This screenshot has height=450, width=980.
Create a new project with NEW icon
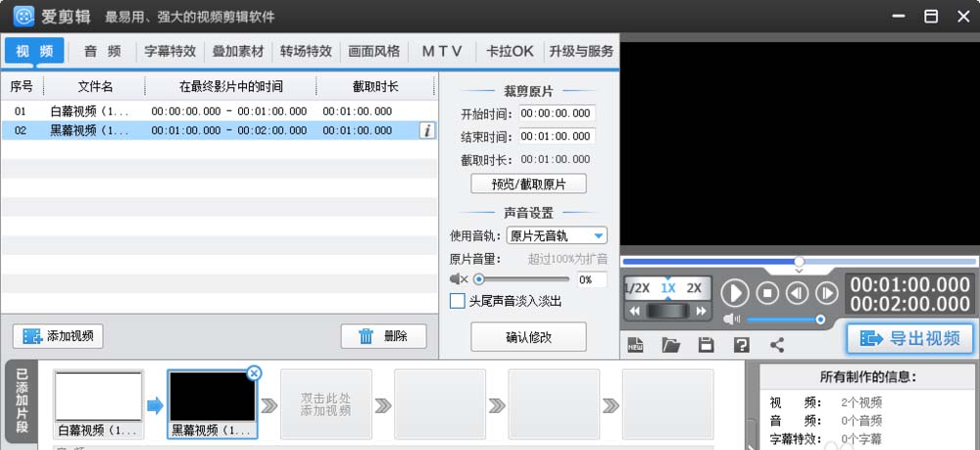coord(636,344)
